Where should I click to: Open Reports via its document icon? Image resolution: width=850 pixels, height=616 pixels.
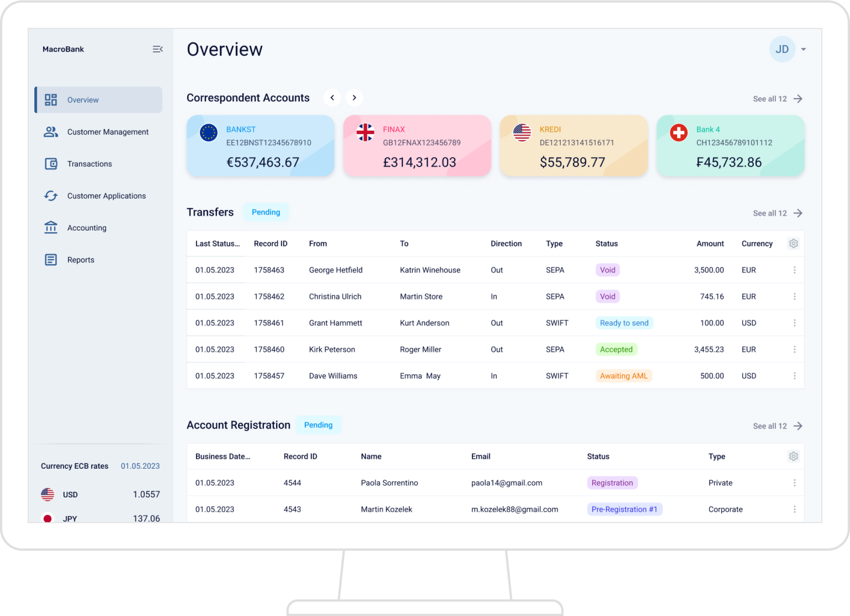50,260
